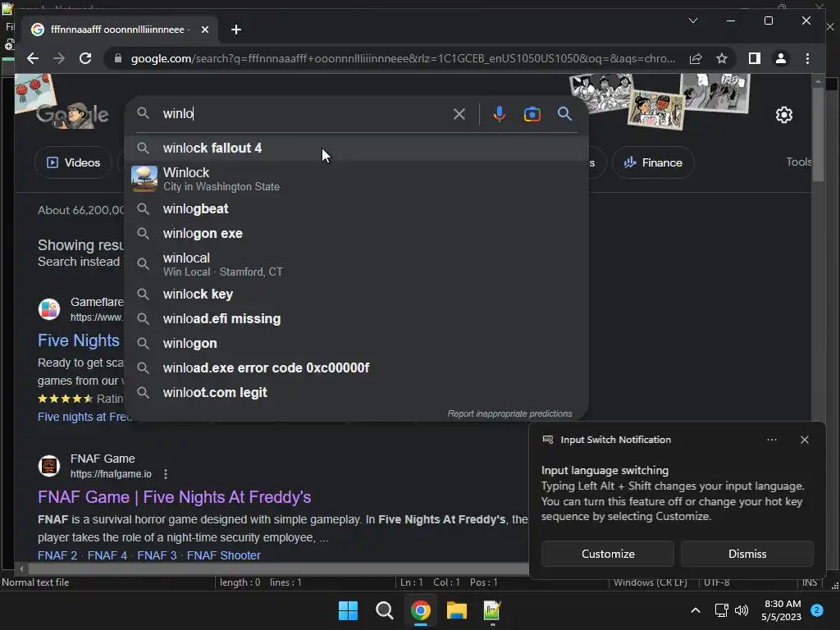Image resolution: width=840 pixels, height=630 pixels.
Task: Open the 'Five Nights' Gameflare result title
Action: click(x=79, y=340)
